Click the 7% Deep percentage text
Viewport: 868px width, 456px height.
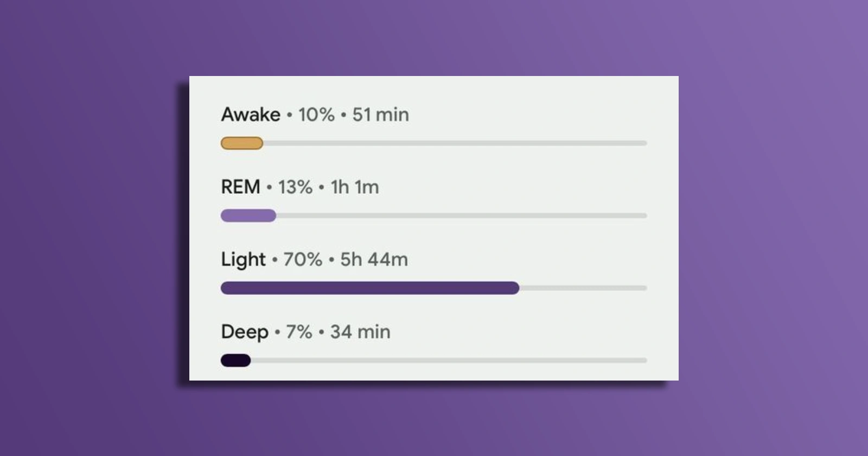tap(299, 332)
